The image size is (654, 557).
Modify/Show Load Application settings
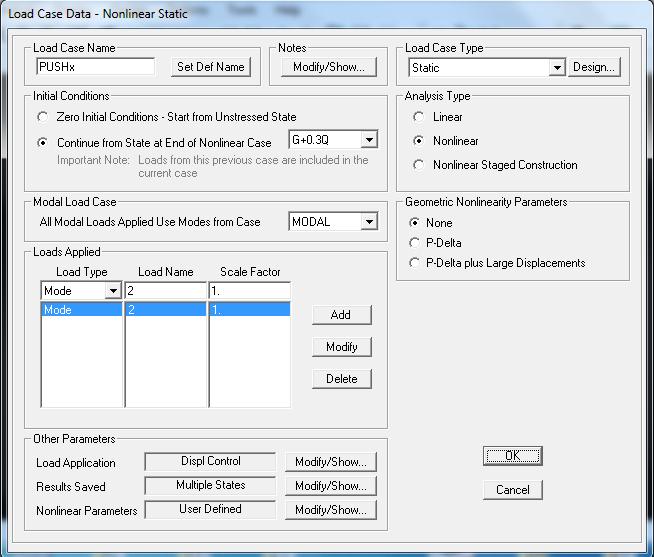tap(331, 462)
